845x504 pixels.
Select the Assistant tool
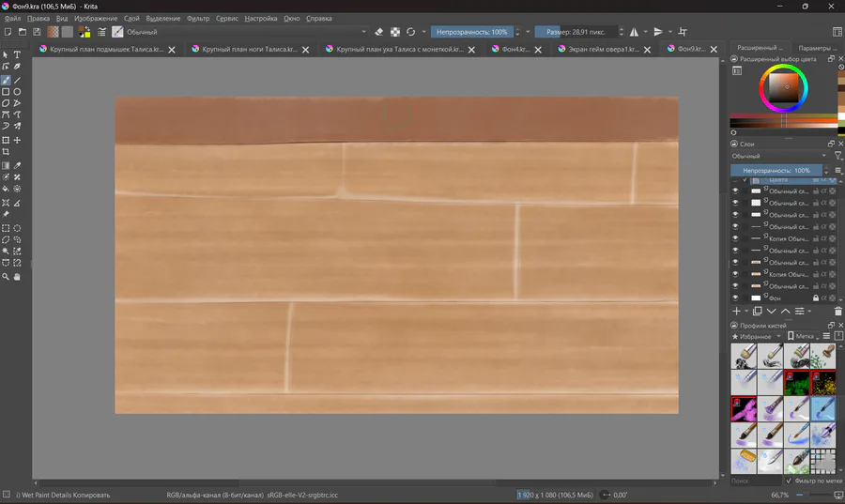(x=6, y=203)
